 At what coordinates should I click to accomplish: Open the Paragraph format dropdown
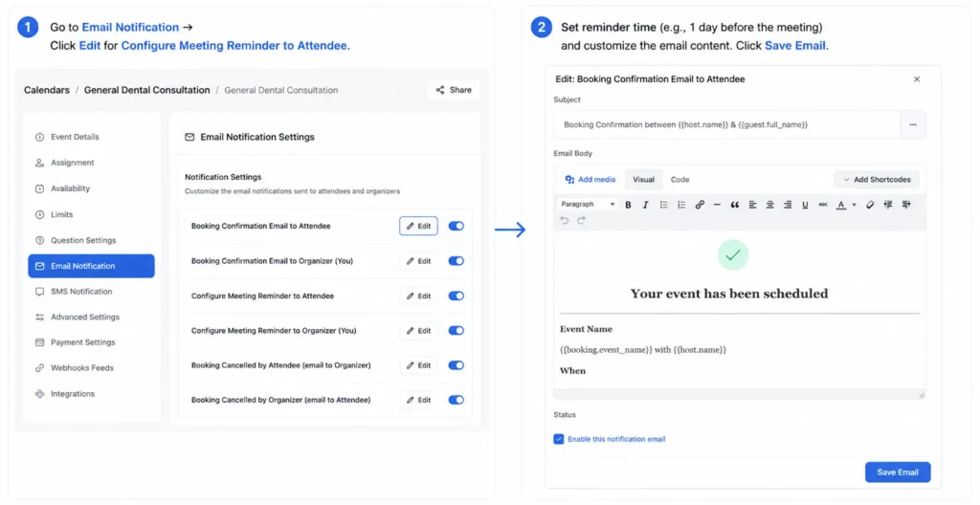click(x=588, y=205)
